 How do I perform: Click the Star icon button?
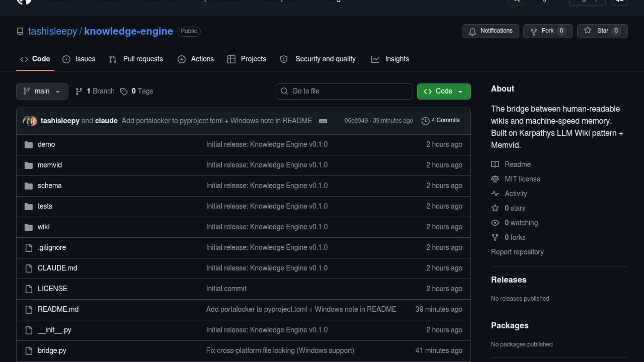pyautogui.click(x=588, y=31)
